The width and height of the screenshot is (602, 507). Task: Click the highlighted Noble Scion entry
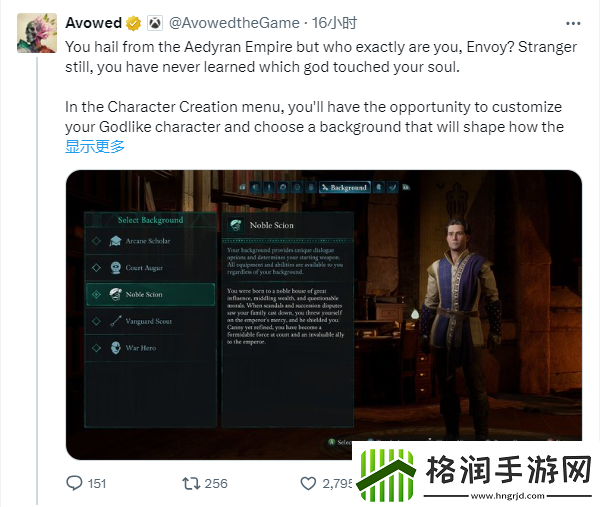pyautogui.click(x=150, y=294)
